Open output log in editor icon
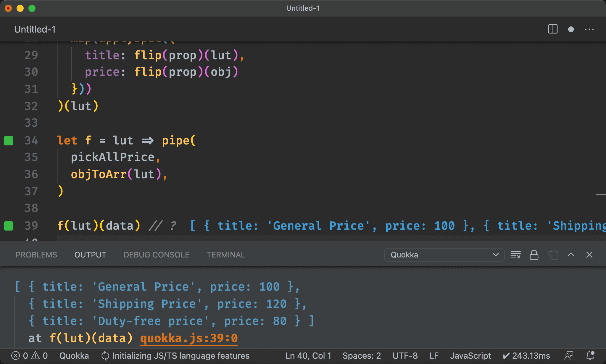Screen dimensions: 606x364 coord(553,255)
